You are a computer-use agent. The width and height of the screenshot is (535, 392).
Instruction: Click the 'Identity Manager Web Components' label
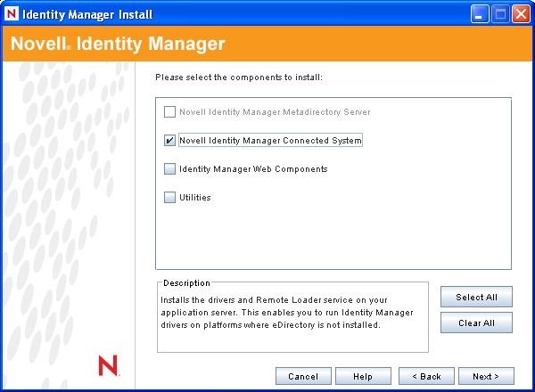coord(253,169)
